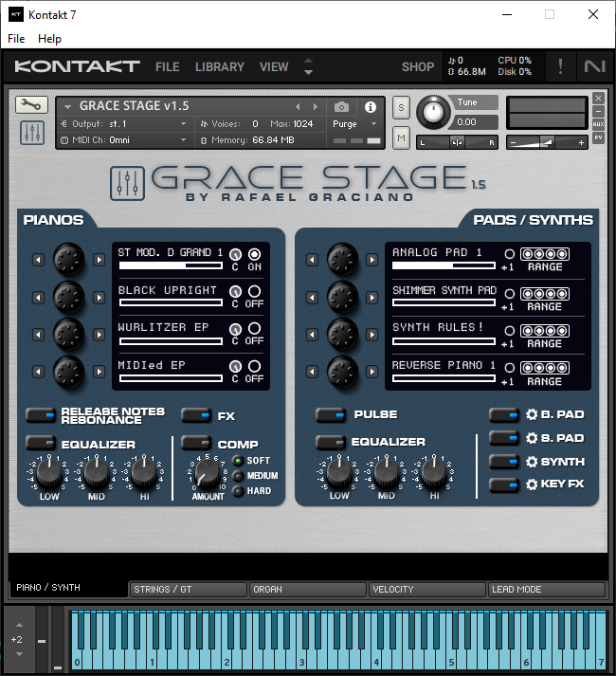Viewport: 616px width, 676px height.
Task: Turn off ST MOD. D GRAND 1 ON radio
Action: (x=254, y=254)
